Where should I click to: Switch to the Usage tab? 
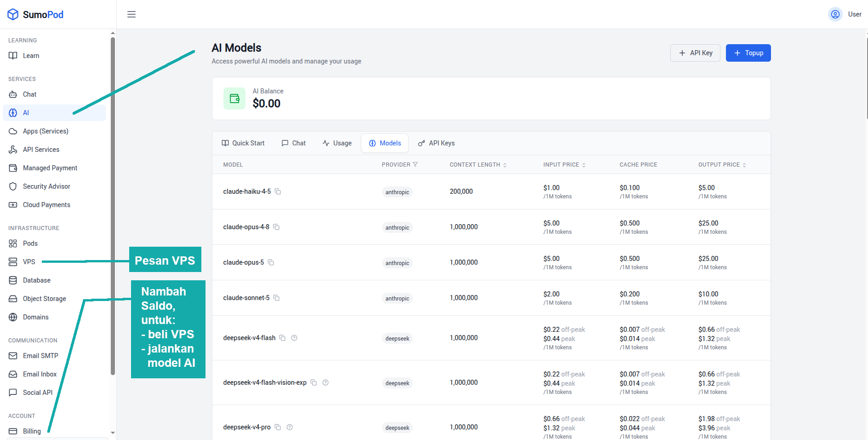[337, 143]
